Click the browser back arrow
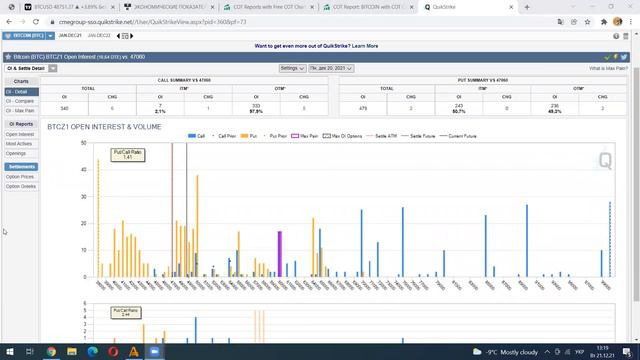 pyautogui.click(x=9, y=22)
